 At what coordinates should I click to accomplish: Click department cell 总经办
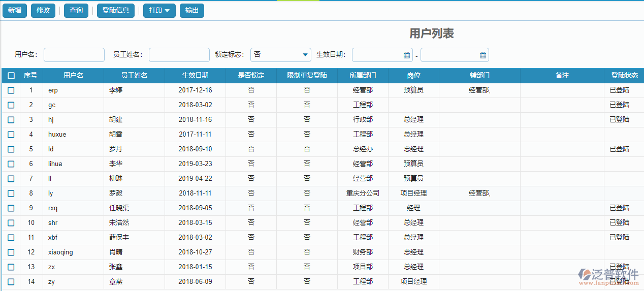click(x=363, y=149)
